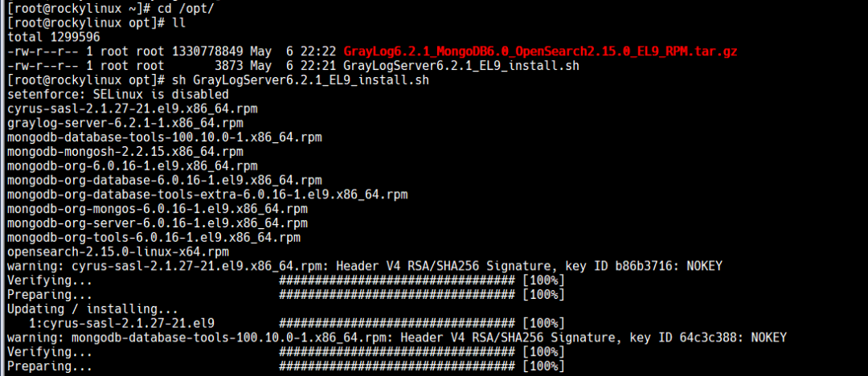The image size is (868, 376).
Task: Click mongodb-mongosh-2.2.15.x86_64.rpm line
Action: click(125, 153)
